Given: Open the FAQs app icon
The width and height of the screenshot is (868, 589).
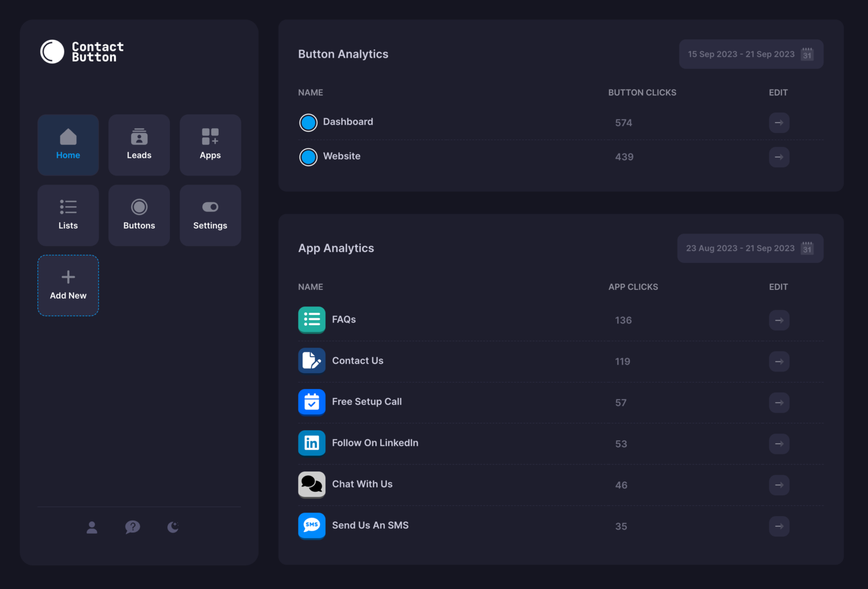Looking at the screenshot, I should pos(311,320).
